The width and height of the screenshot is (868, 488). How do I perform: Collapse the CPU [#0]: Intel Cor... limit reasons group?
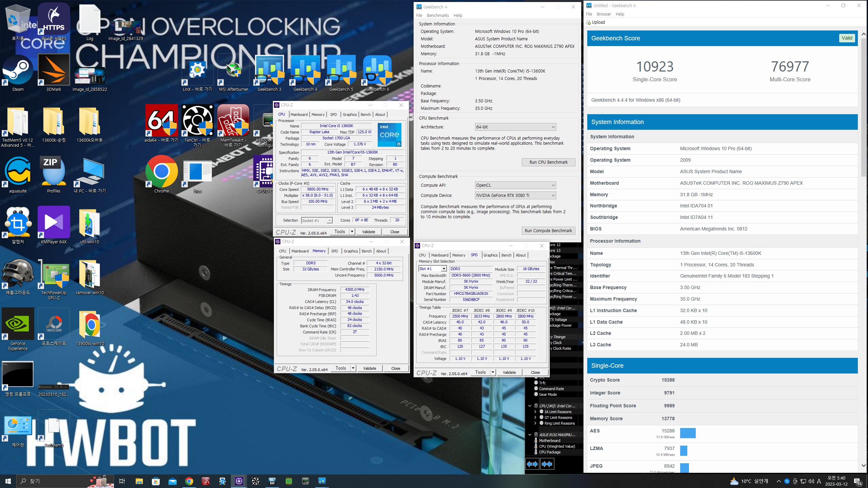530,406
